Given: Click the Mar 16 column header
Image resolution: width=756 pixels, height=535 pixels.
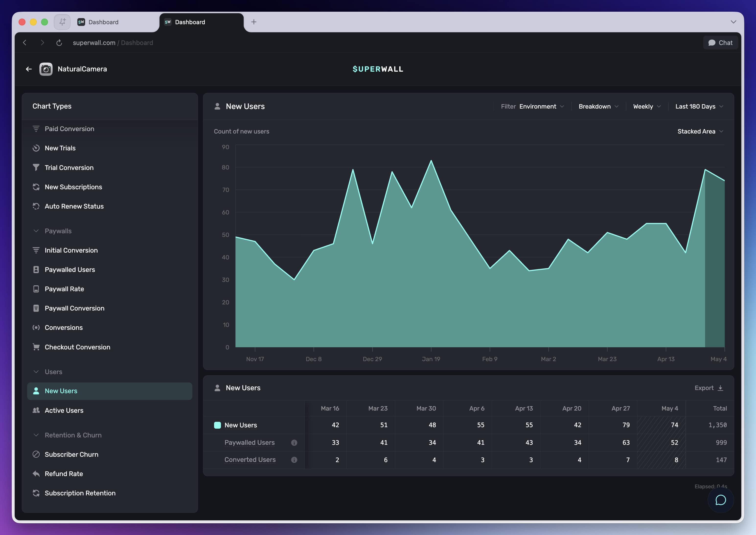Looking at the screenshot, I should click(330, 409).
